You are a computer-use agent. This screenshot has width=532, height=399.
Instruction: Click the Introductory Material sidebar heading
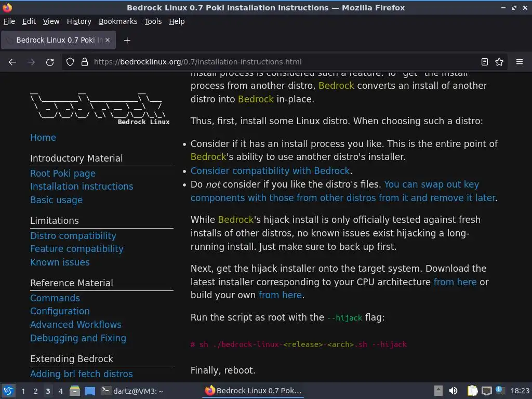click(76, 158)
